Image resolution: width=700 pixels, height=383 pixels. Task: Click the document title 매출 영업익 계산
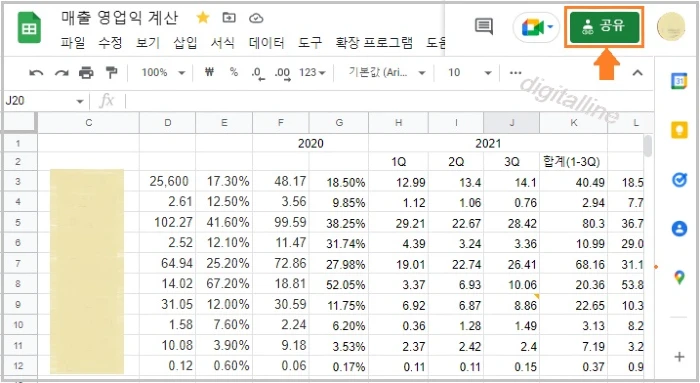120,18
